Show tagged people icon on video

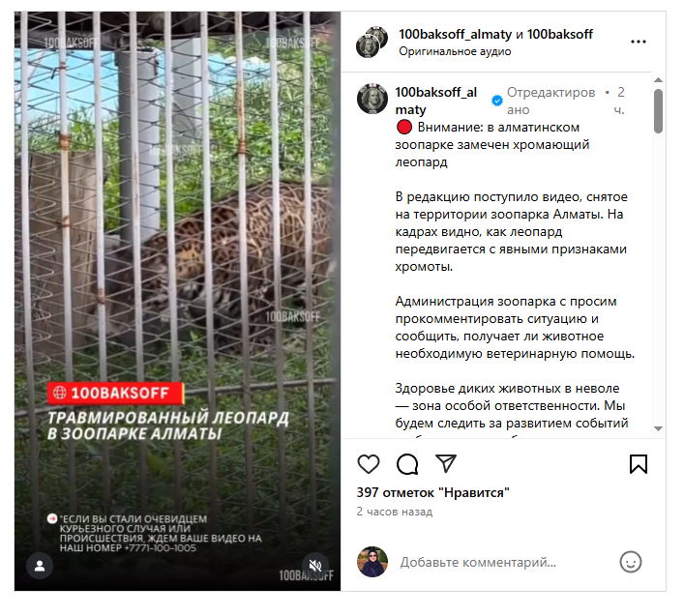40,566
